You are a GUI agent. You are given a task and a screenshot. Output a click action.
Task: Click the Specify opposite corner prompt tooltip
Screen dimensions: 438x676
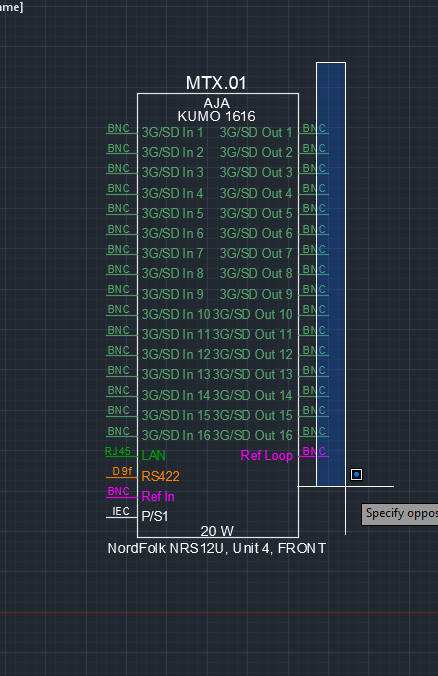pos(400,514)
